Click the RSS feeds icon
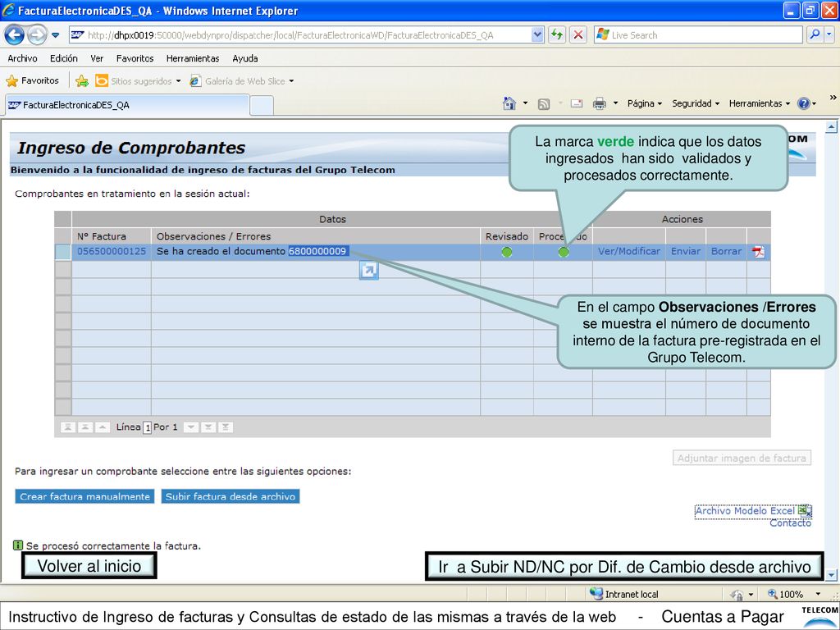The height and width of the screenshot is (630, 840). (x=544, y=104)
